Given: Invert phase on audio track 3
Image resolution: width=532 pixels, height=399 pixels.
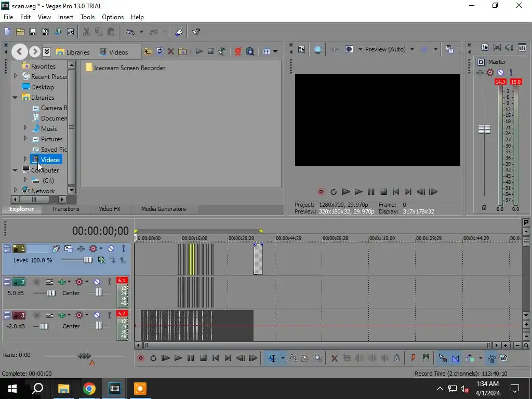Looking at the screenshot, I should (49, 315).
